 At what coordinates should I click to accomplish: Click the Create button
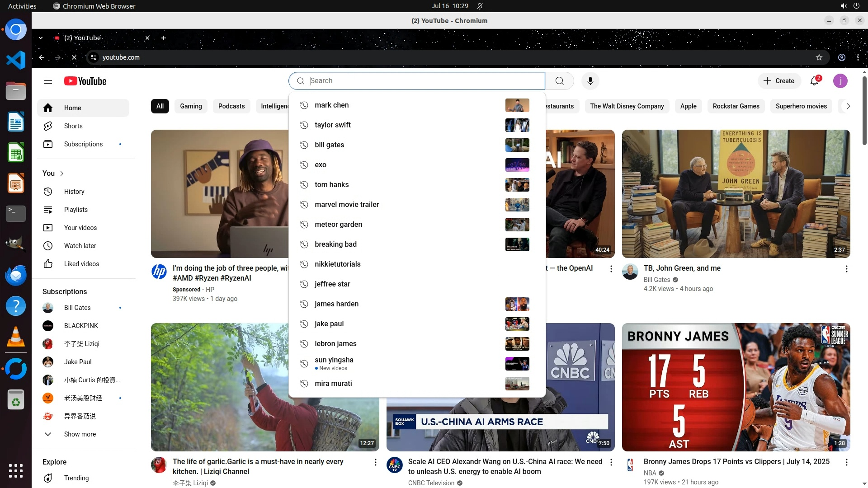(x=779, y=81)
